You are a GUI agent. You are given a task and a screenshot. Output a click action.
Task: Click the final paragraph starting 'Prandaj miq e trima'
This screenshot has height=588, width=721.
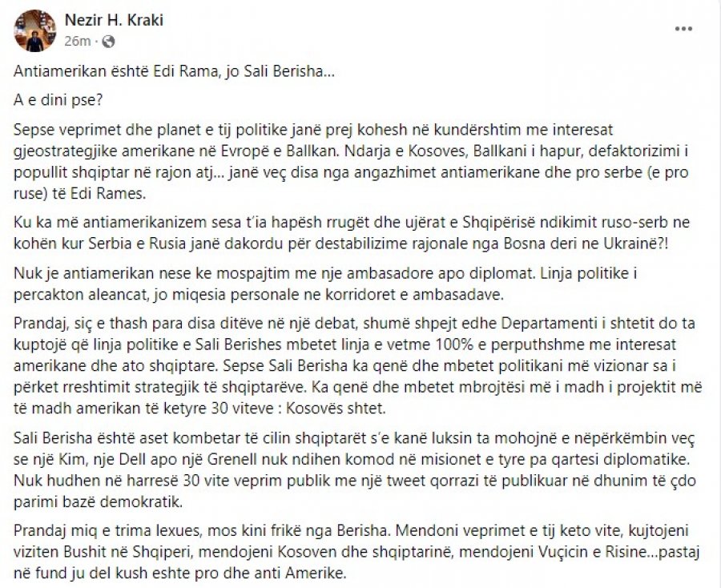[356, 552]
